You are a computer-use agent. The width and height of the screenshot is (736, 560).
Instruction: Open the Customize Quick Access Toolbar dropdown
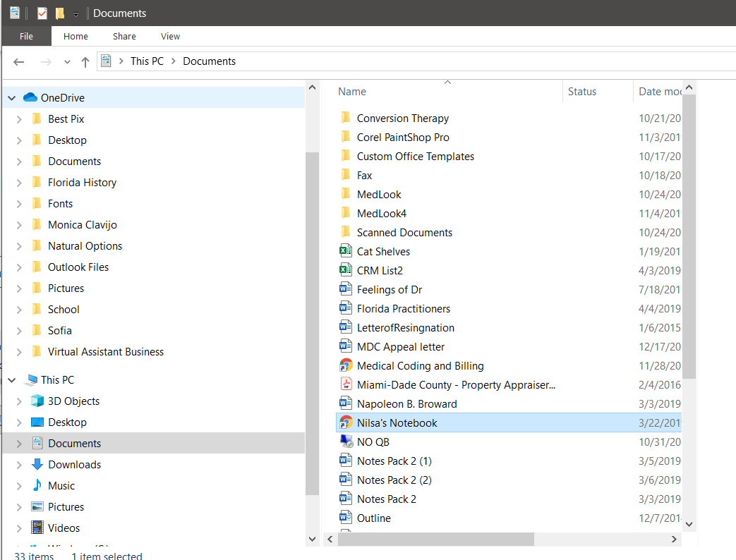76,14
